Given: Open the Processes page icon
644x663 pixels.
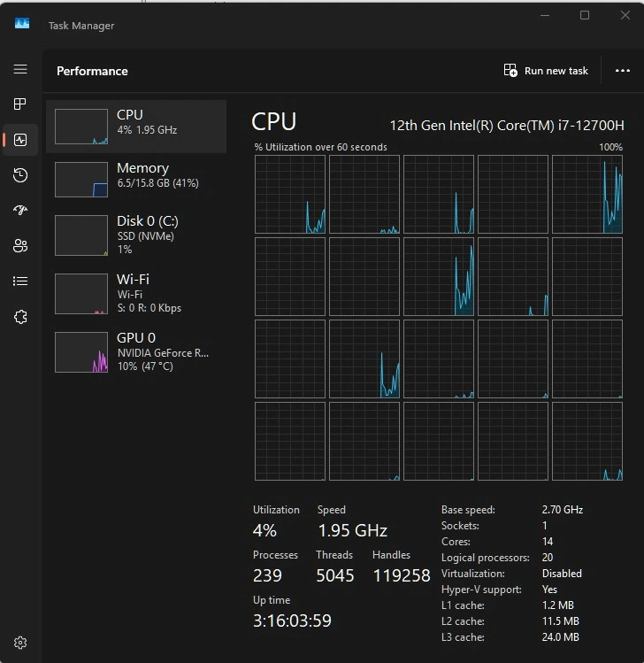Looking at the screenshot, I should 20,104.
